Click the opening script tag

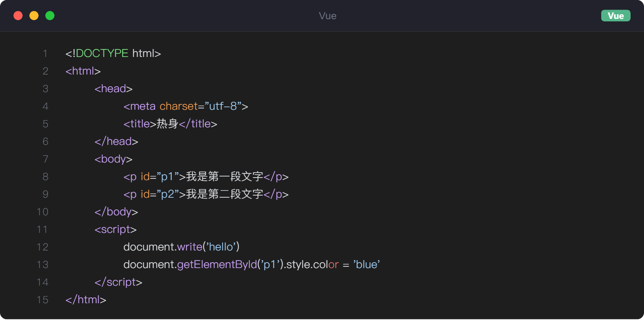[x=116, y=230]
